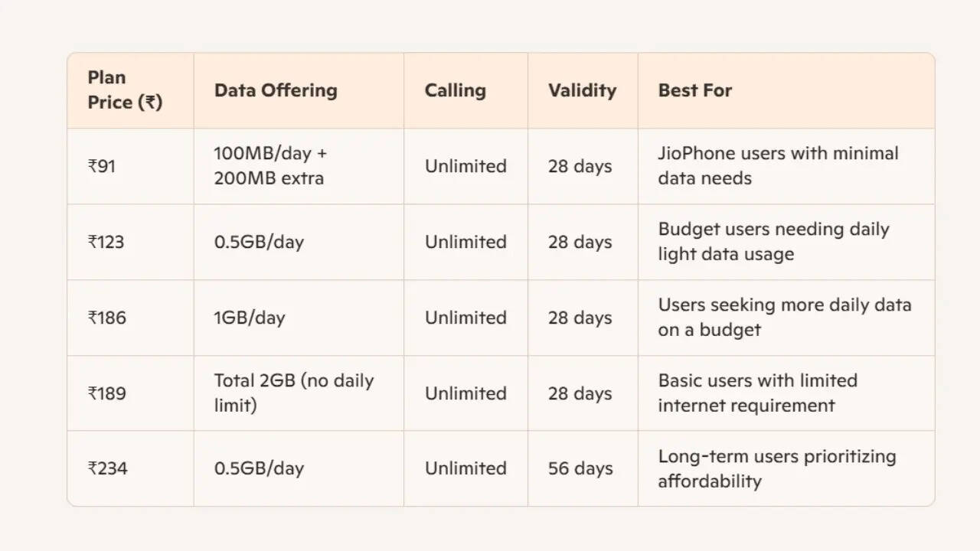Select the ₹186 plan price cell

pyautogui.click(x=107, y=318)
